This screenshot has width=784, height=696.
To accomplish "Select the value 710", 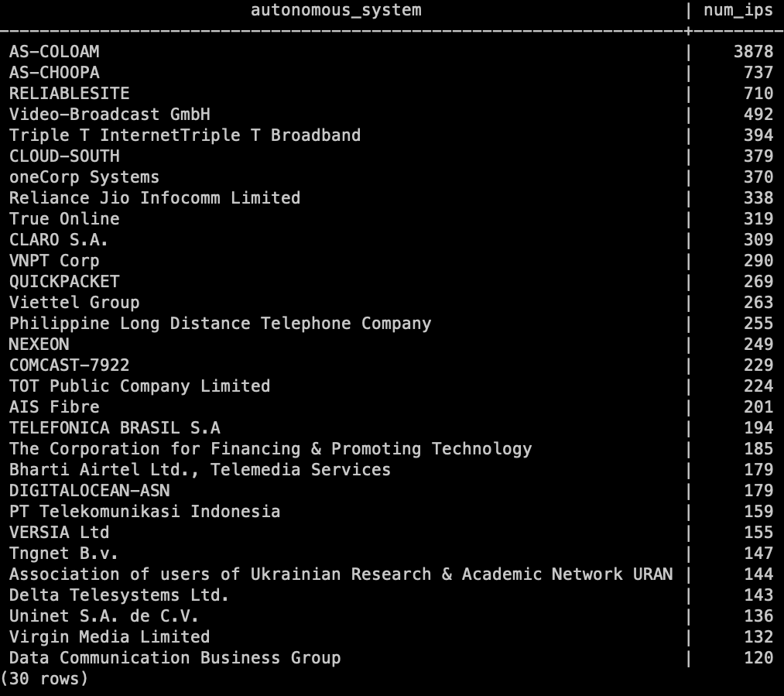I will pyautogui.click(x=758, y=94).
